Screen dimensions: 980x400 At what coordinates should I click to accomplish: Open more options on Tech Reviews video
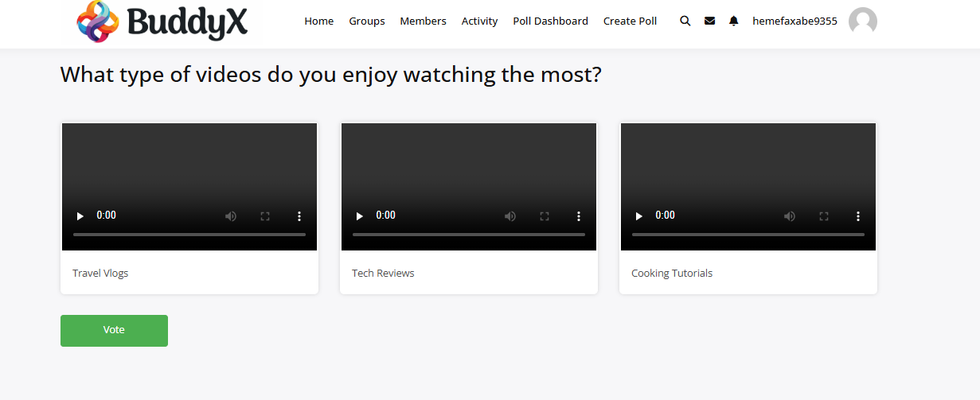579,216
